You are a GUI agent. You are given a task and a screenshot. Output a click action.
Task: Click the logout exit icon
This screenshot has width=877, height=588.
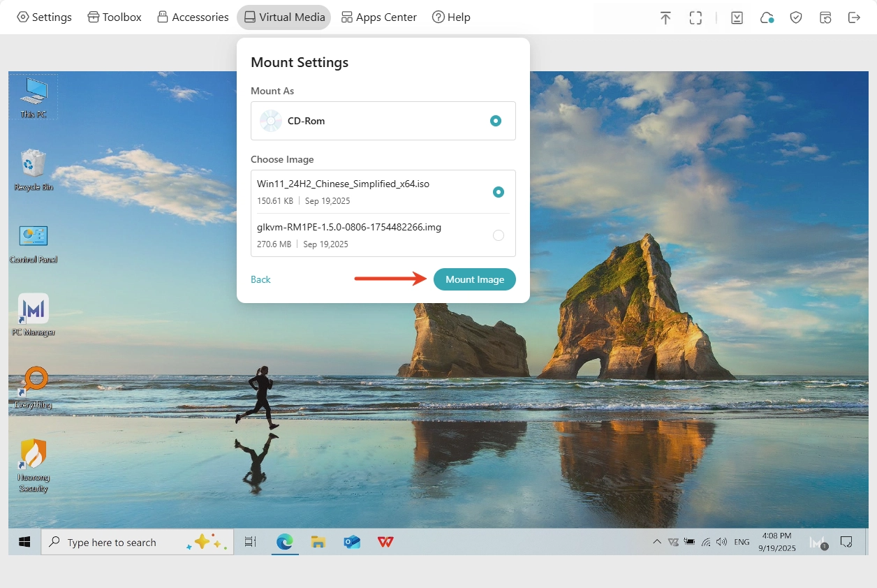[x=854, y=17]
